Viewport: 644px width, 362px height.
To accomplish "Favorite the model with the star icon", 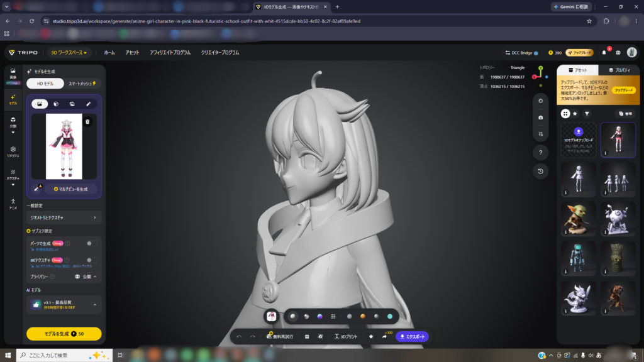I will tap(371, 337).
